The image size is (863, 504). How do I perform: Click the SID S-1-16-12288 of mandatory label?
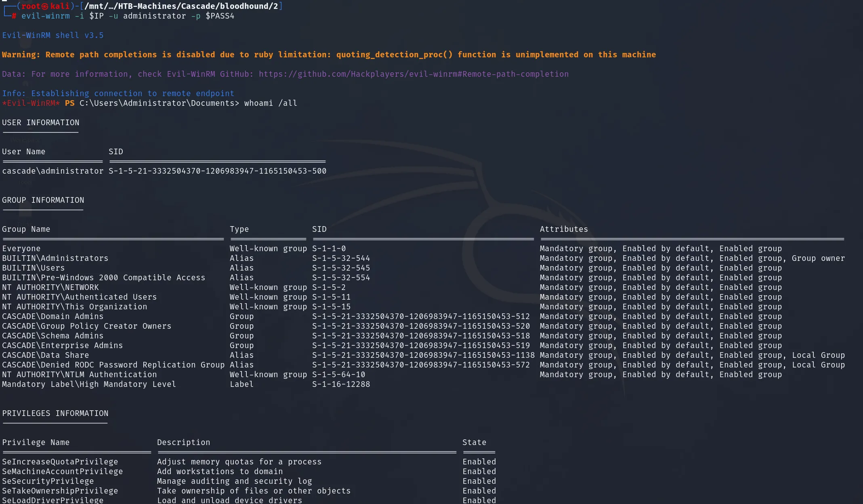tap(341, 384)
